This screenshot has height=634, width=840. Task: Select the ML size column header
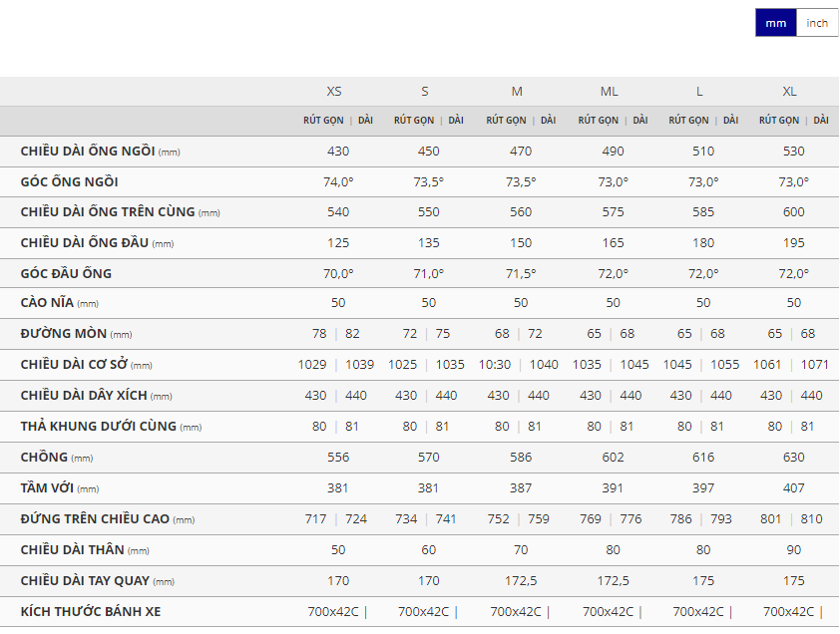(609, 92)
